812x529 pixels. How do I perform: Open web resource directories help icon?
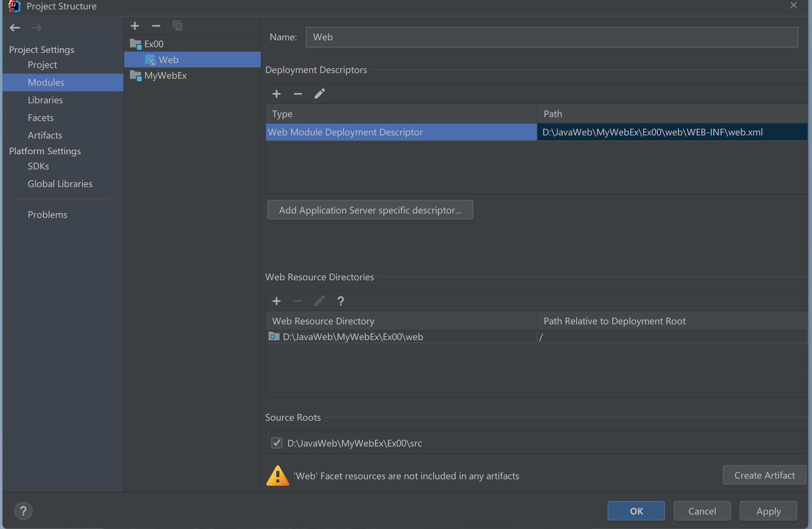click(340, 301)
